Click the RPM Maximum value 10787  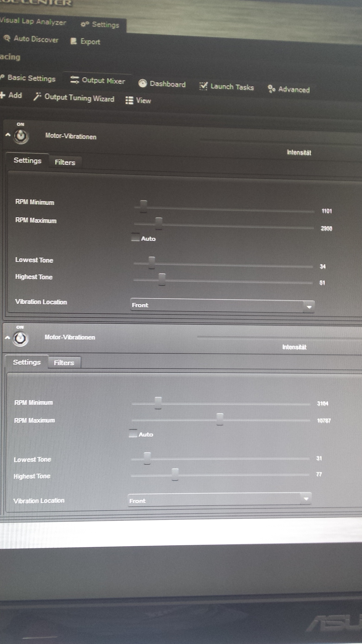[324, 420]
